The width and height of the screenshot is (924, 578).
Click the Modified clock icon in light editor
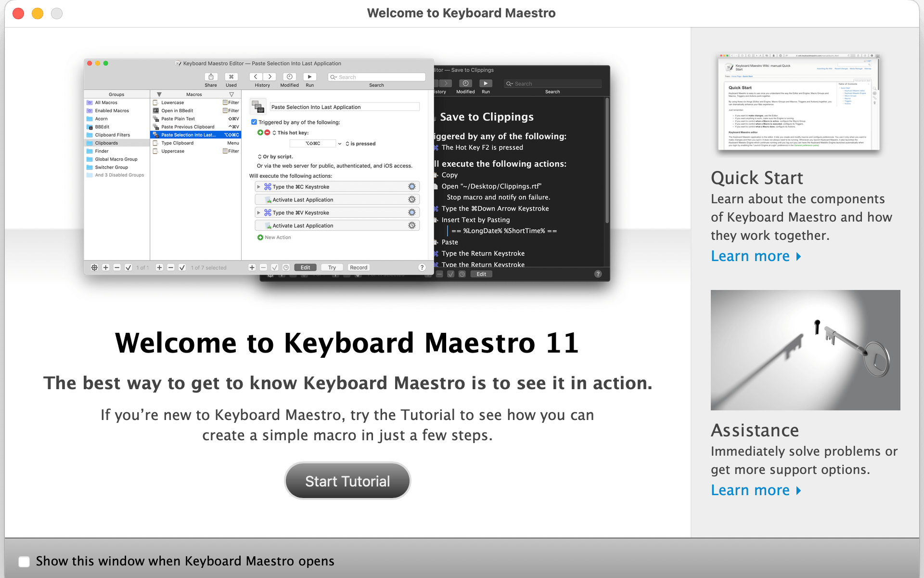pos(289,77)
